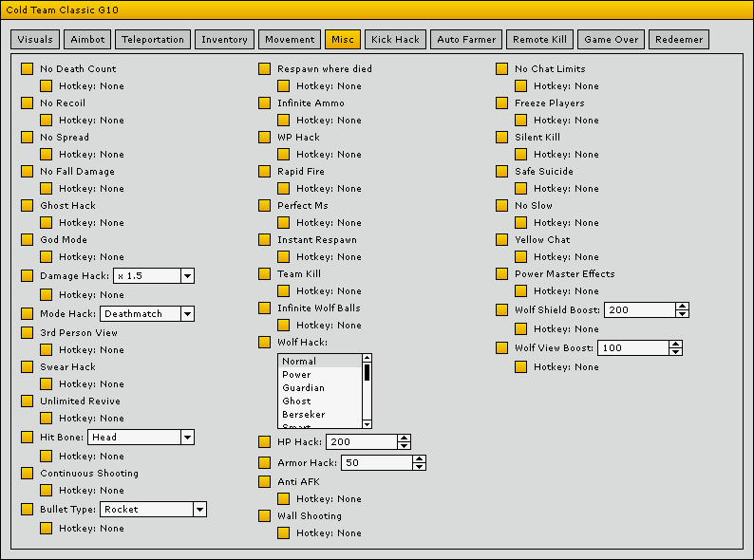
Task: Switch to the Aimbot tab
Action: [x=87, y=40]
